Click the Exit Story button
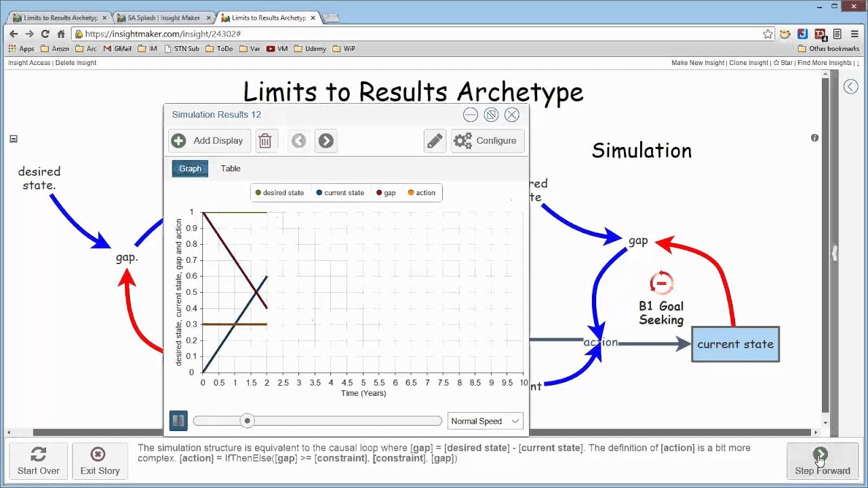The image size is (868, 488). 100,461
